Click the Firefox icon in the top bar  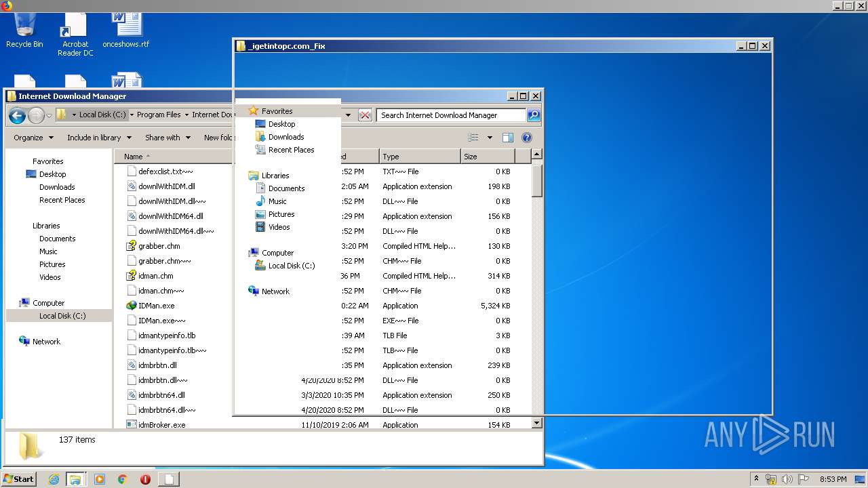(x=7, y=5)
